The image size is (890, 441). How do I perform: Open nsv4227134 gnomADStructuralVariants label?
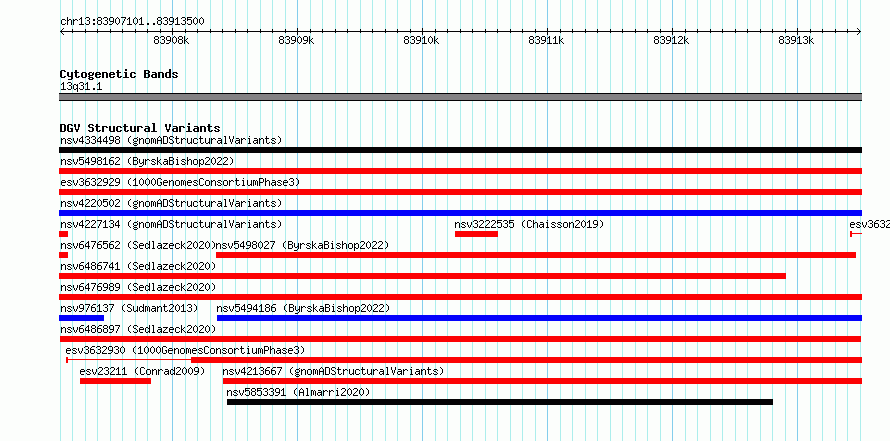pos(171,224)
